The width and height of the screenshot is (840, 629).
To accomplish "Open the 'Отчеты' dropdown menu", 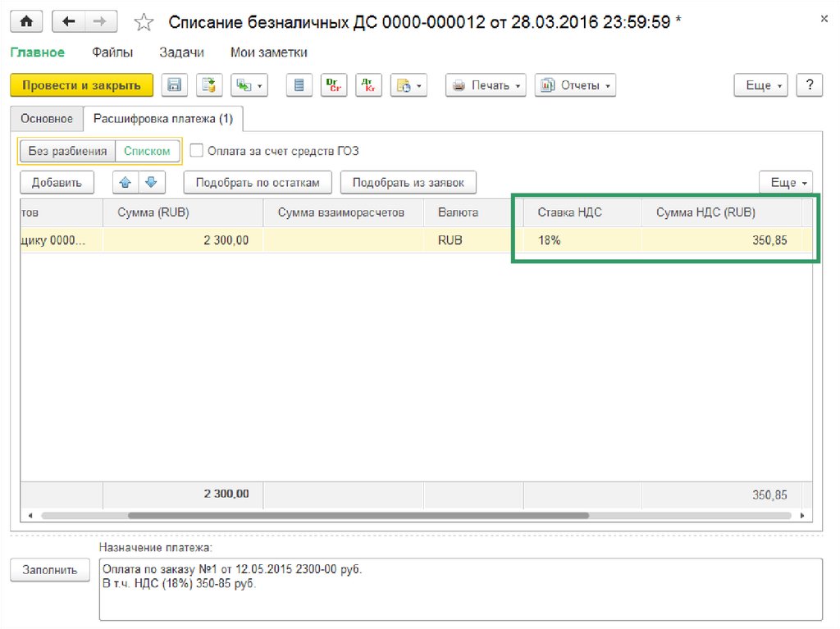I will coord(575,85).
